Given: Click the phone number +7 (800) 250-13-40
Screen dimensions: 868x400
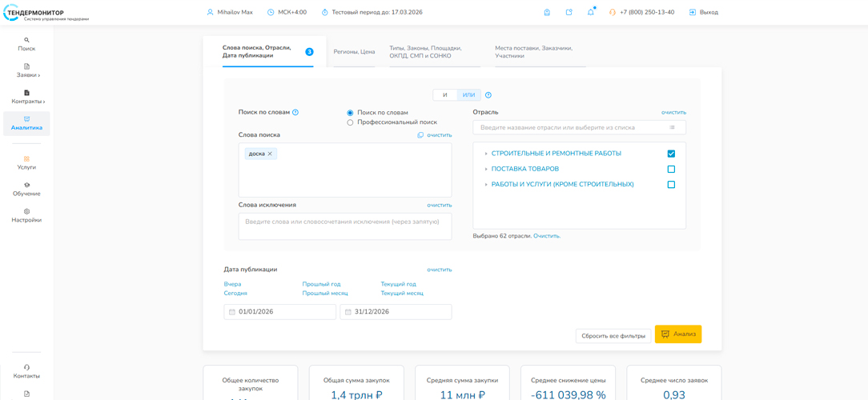Looking at the screenshot, I should point(647,12).
